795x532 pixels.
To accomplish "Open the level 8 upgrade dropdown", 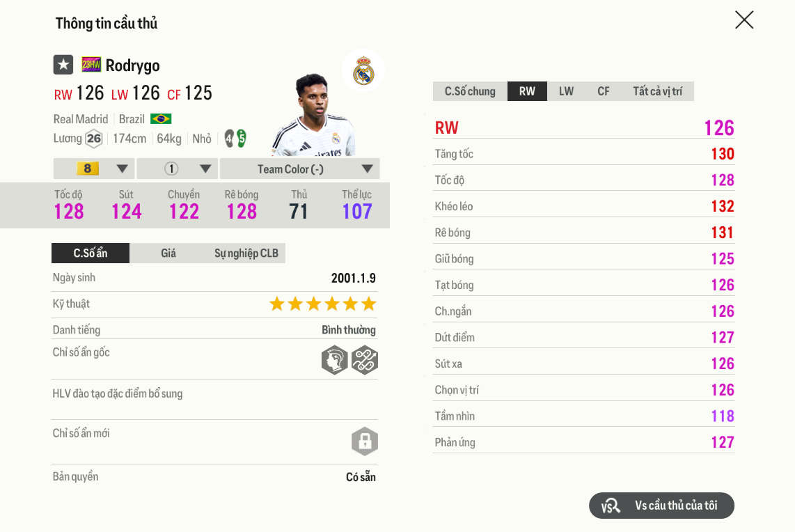I will click(93, 169).
